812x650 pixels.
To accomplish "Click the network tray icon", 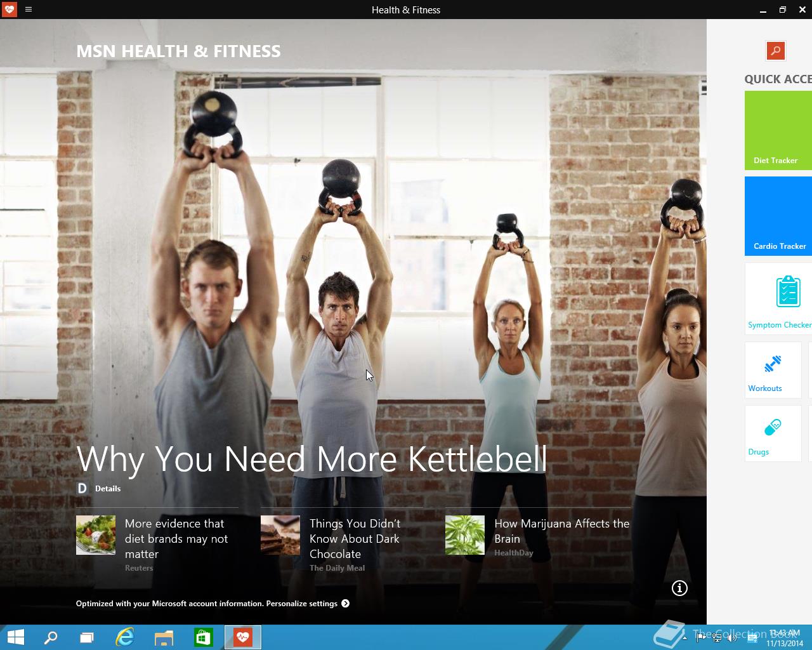I will pos(717,638).
